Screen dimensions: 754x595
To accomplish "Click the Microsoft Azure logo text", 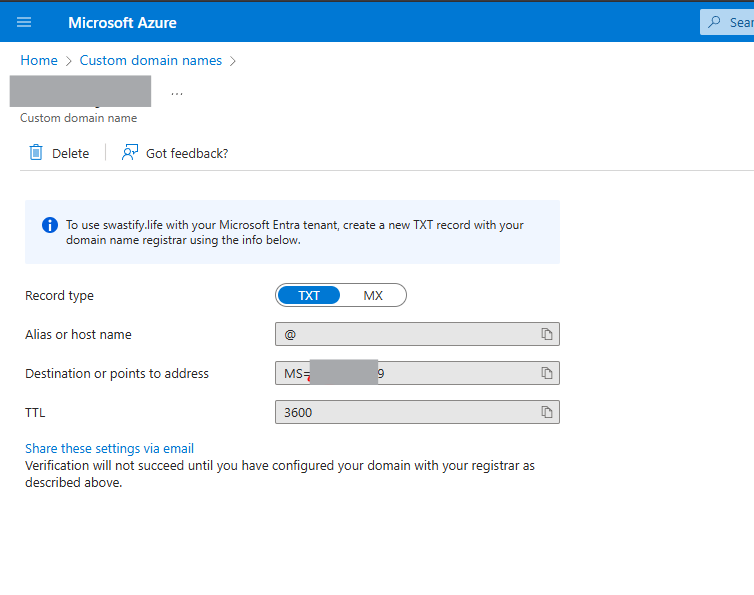I will (122, 23).
